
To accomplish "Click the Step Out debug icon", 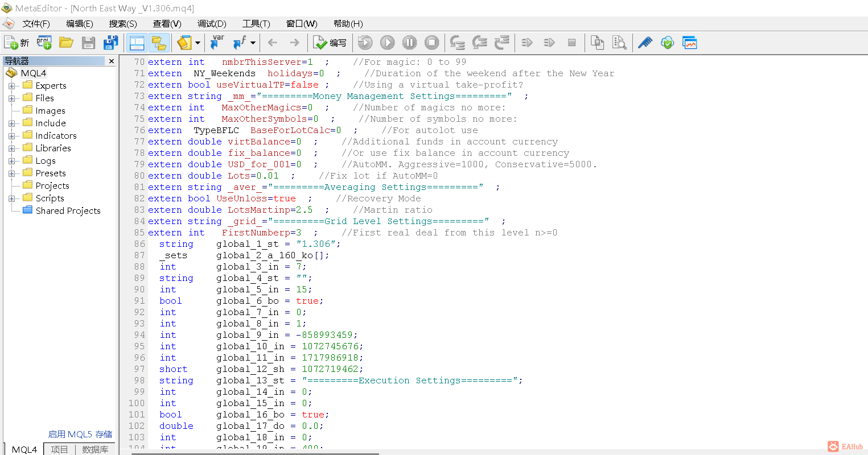I will click(x=502, y=43).
